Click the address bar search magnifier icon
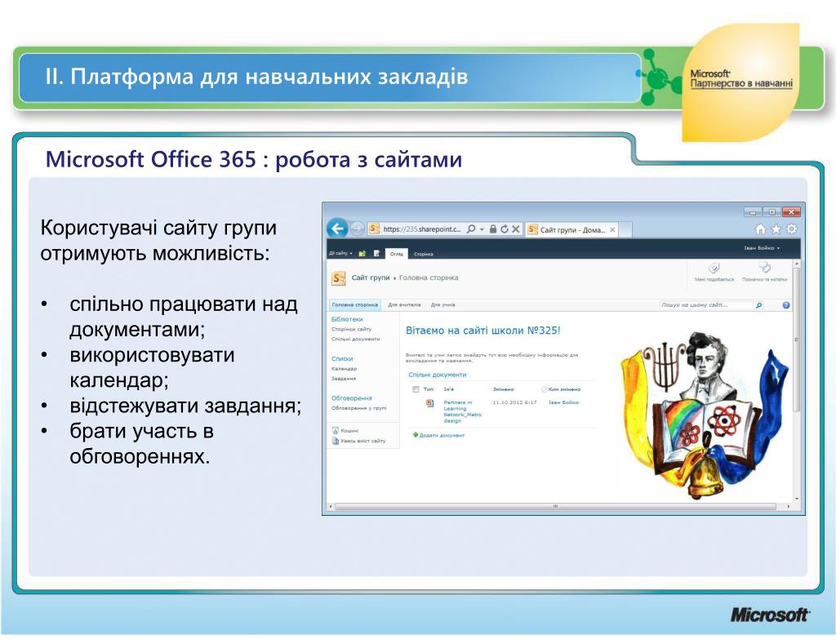This screenshot has height=644, width=836. [x=471, y=229]
